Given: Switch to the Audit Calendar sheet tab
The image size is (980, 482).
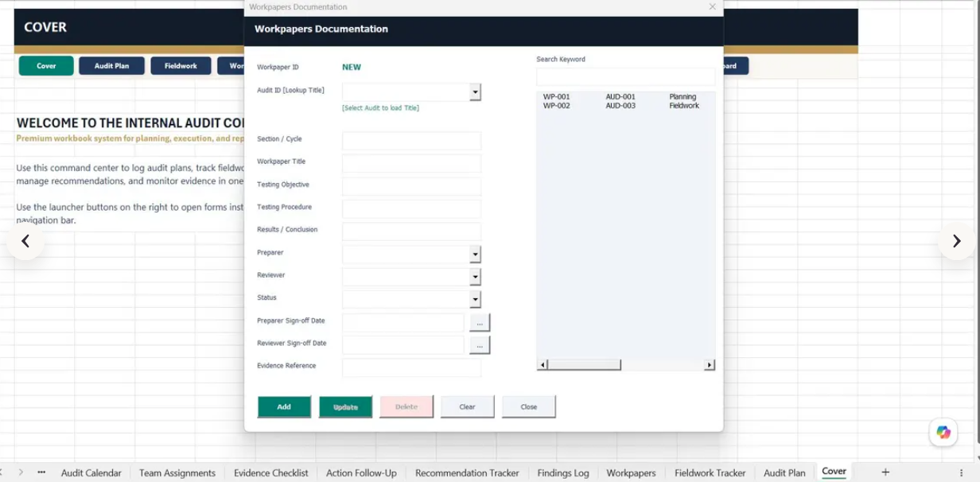Looking at the screenshot, I should [x=91, y=472].
